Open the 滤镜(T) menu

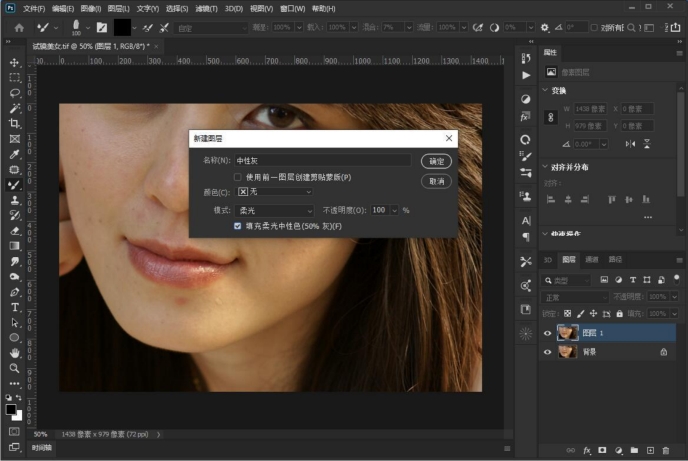click(206, 8)
